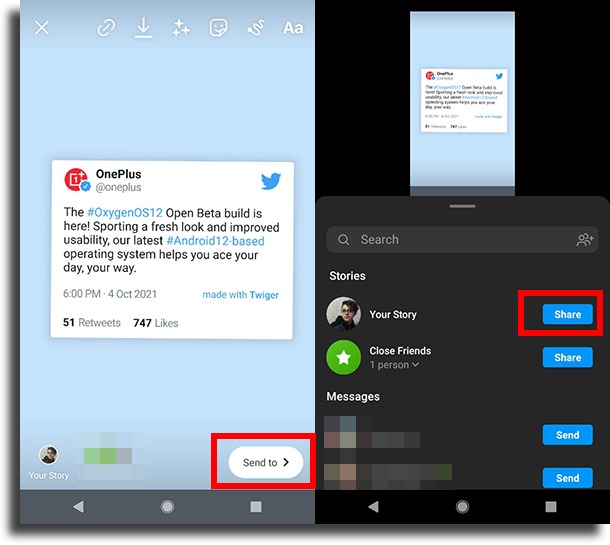The width and height of the screenshot is (610, 545).
Task: Tap Android recents button on left screen
Action: pyautogui.click(x=256, y=506)
